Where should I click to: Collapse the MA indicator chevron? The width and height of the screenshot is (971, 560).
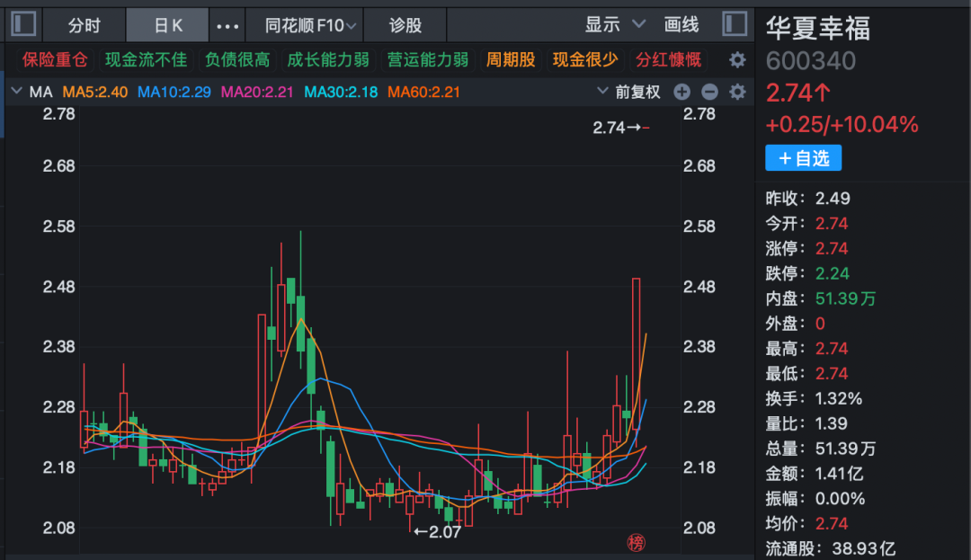point(16,92)
